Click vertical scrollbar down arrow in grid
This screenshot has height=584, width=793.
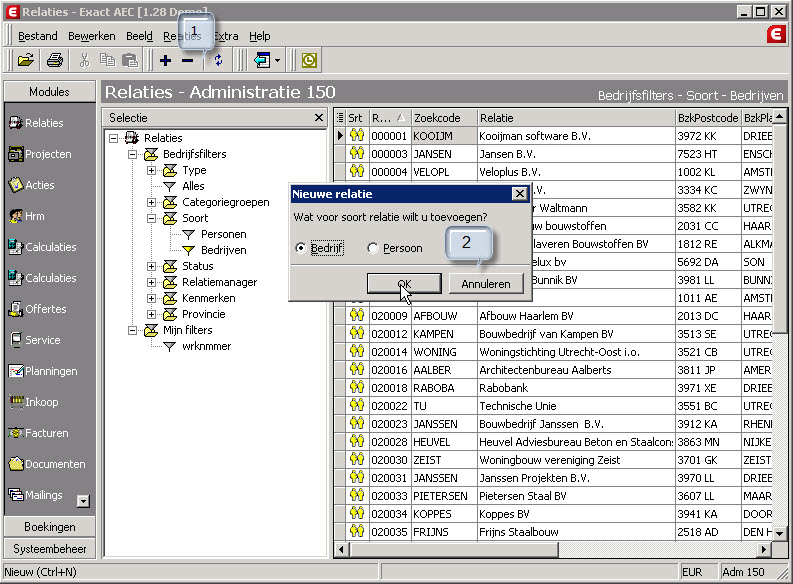point(779,533)
